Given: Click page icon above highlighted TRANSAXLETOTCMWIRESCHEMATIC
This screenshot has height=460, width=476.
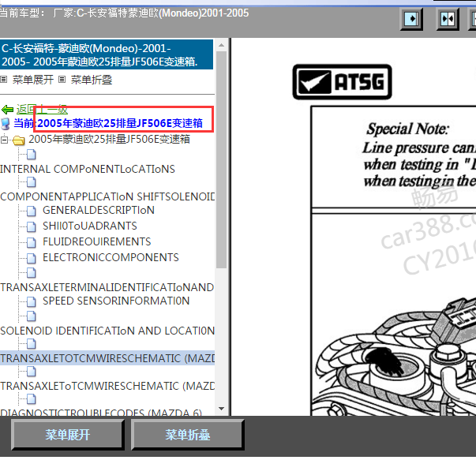Looking at the screenshot, I should [x=31, y=344].
